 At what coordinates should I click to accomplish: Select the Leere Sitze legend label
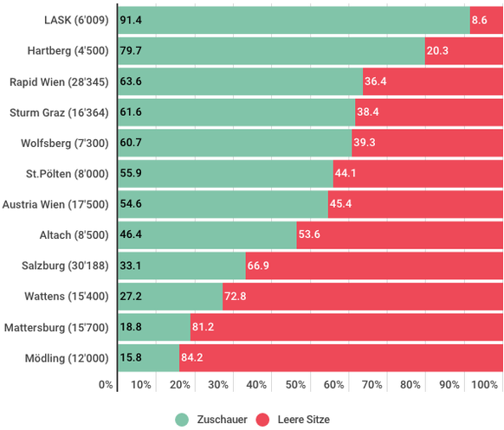tap(304, 420)
